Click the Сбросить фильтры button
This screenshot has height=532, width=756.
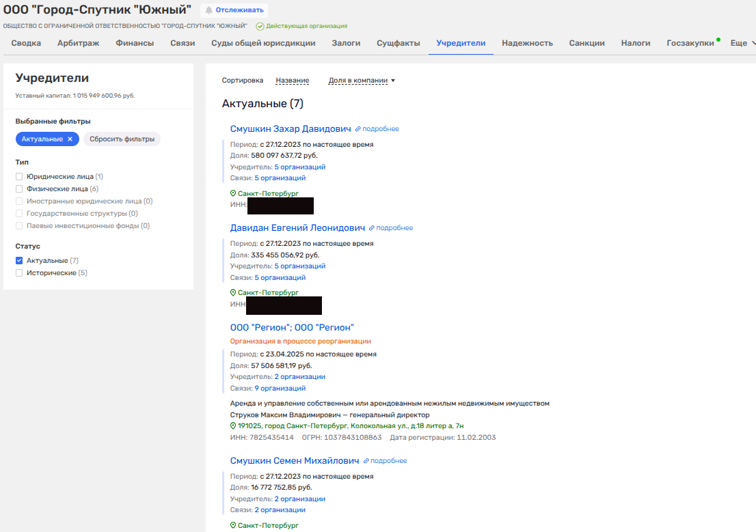coord(122,139)
